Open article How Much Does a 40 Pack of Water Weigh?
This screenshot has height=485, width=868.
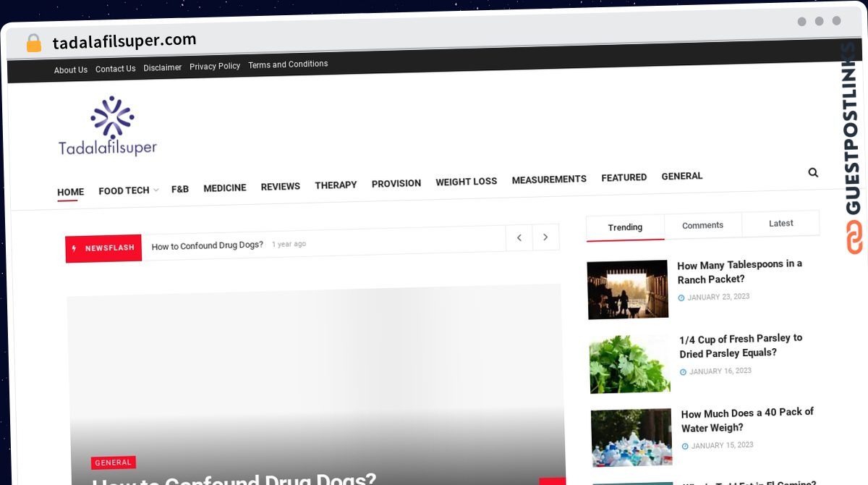pos(748,419)
